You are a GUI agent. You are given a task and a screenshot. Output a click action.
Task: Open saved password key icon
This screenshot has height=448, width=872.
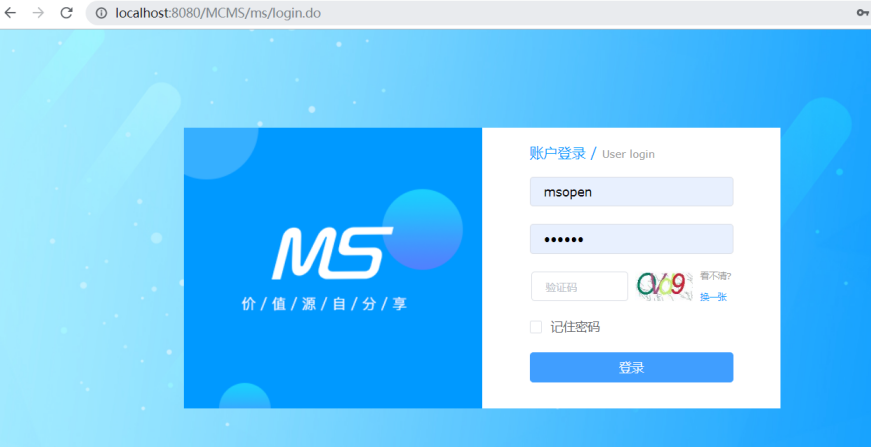pos(863,13)
